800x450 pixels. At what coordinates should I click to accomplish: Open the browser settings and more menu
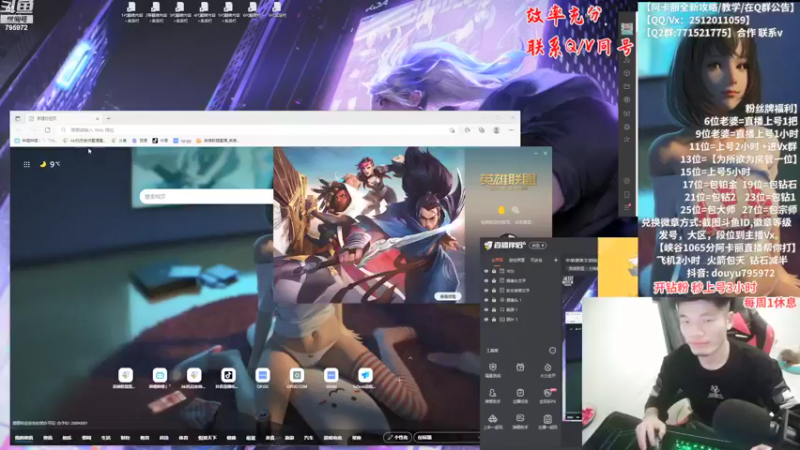(511, 130)
